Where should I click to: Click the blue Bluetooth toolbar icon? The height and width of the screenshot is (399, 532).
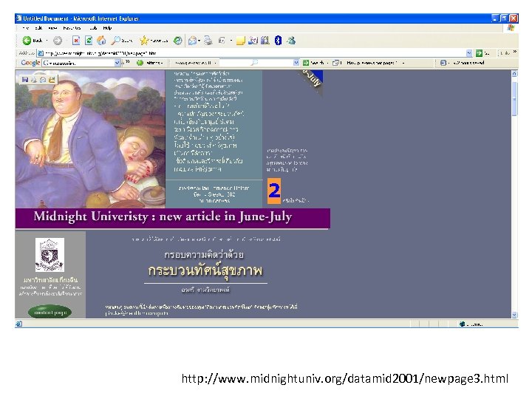278,41
